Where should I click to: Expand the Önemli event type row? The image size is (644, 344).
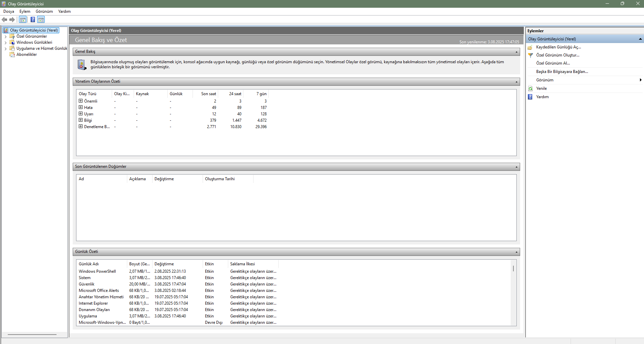coord(80,101)
